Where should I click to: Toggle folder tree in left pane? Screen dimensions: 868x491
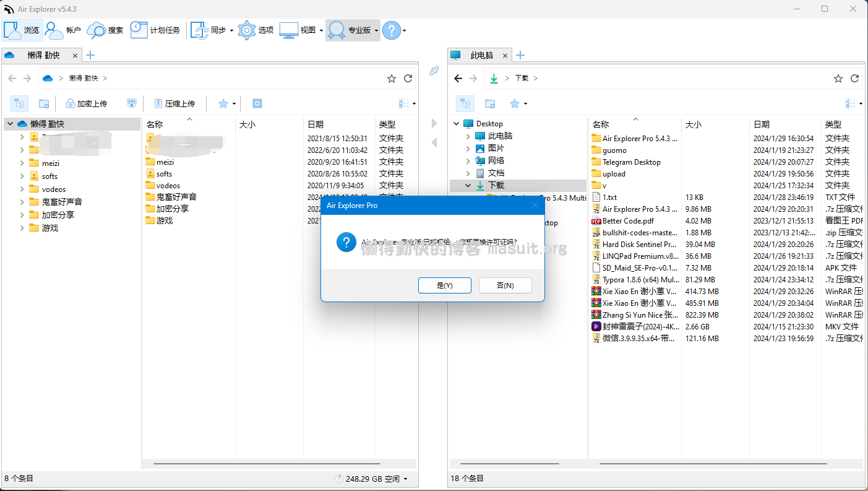click(x=19, y=103)
